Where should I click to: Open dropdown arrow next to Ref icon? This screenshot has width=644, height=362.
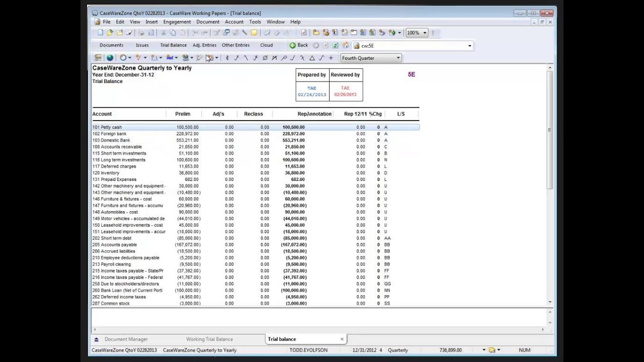[x=177, y=58]
